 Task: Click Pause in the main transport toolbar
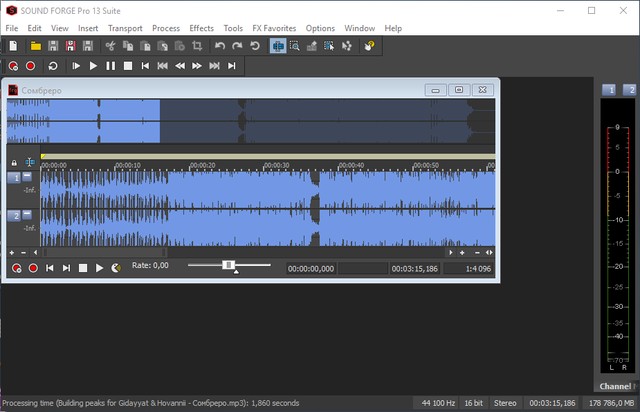(x=110, y=66)
